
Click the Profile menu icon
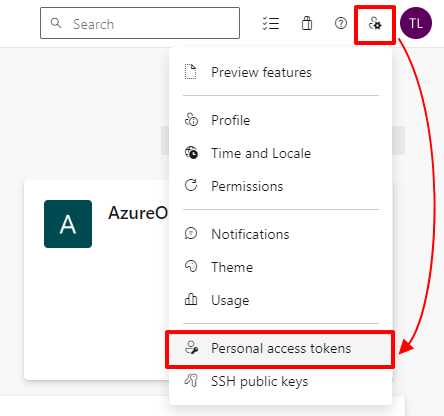coord(191,120)
